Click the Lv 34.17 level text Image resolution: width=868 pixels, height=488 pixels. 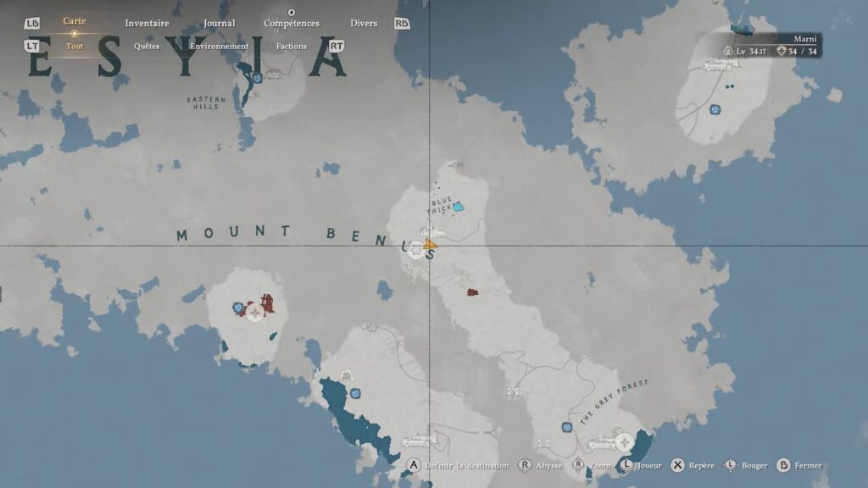click(x=751, y=52)
